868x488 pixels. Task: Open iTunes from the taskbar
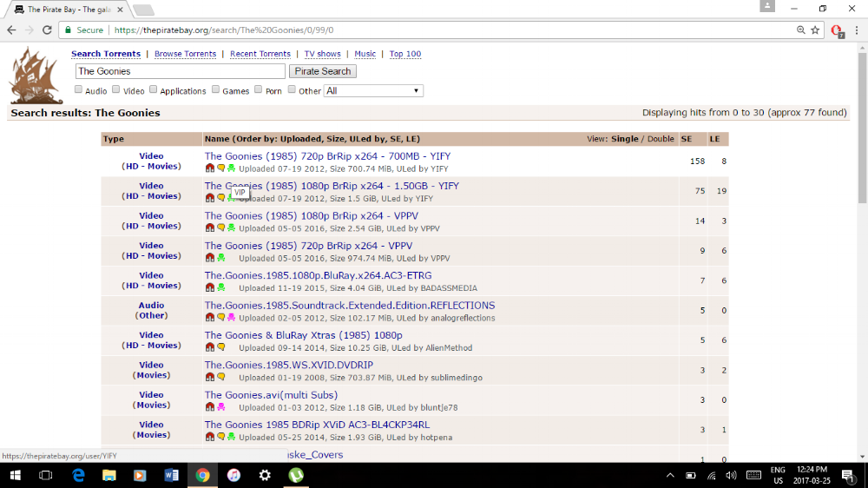pyautogui.click(x=233, y=475)
